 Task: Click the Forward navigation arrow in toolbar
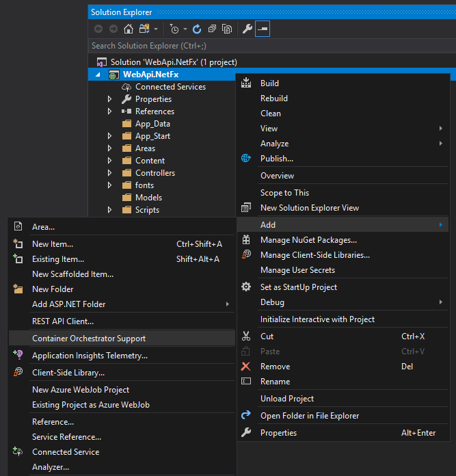click(x=113, y=29)
